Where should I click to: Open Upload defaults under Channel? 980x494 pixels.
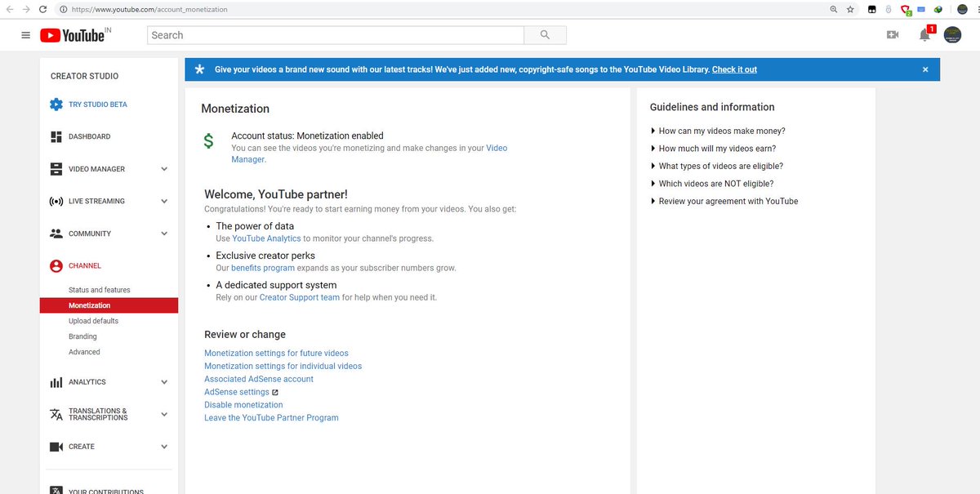click(x=93, y=321)
